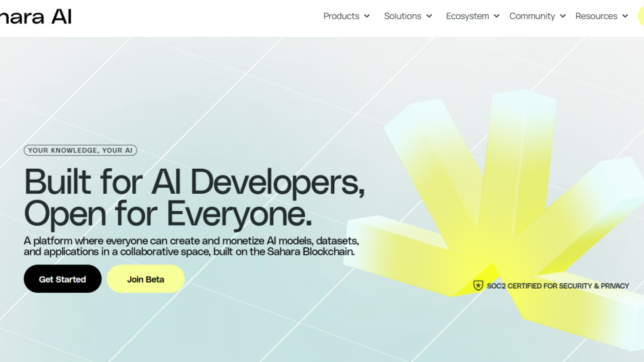Click the "Your Knowledge, Your AI" pill label
The height and width of the screenshot is (362, 644).
tap(80, 150)
